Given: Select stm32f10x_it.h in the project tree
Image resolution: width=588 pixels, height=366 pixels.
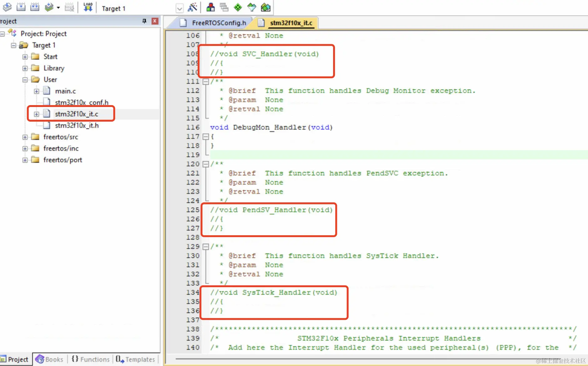Looking at the screenshot, I should tap(77, 125).
